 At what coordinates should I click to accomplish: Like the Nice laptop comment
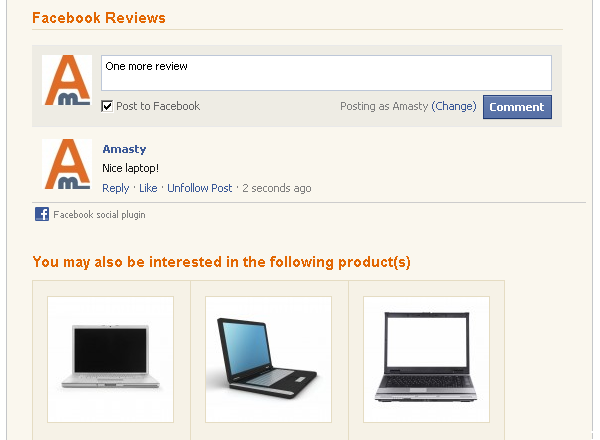point(148,188)
